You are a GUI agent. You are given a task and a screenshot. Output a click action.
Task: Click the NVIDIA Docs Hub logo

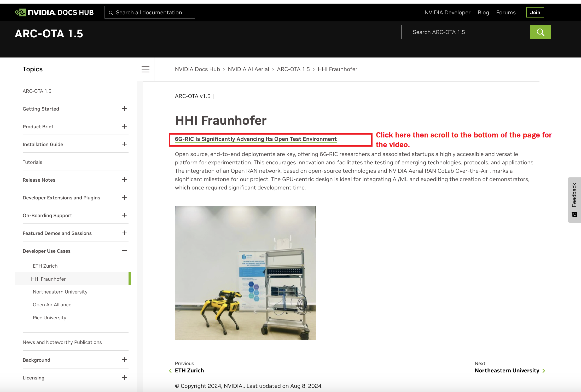(54, 12)
